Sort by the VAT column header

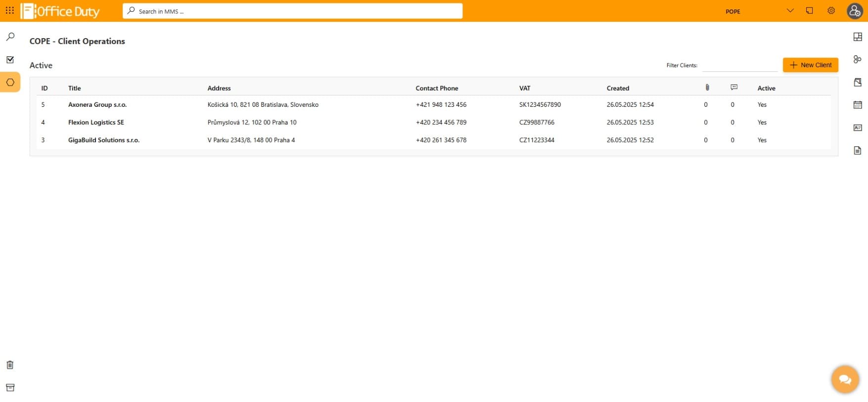525,88
